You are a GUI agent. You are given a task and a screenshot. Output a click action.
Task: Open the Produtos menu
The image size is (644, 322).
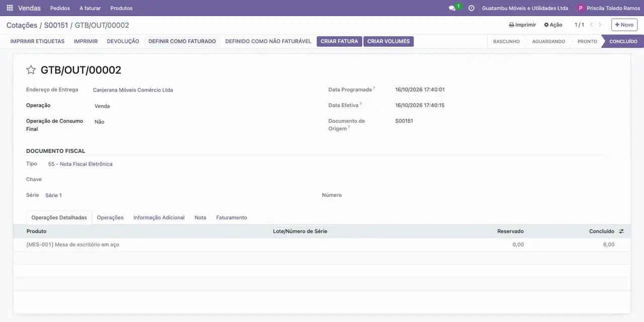click(x=121, y=8)
